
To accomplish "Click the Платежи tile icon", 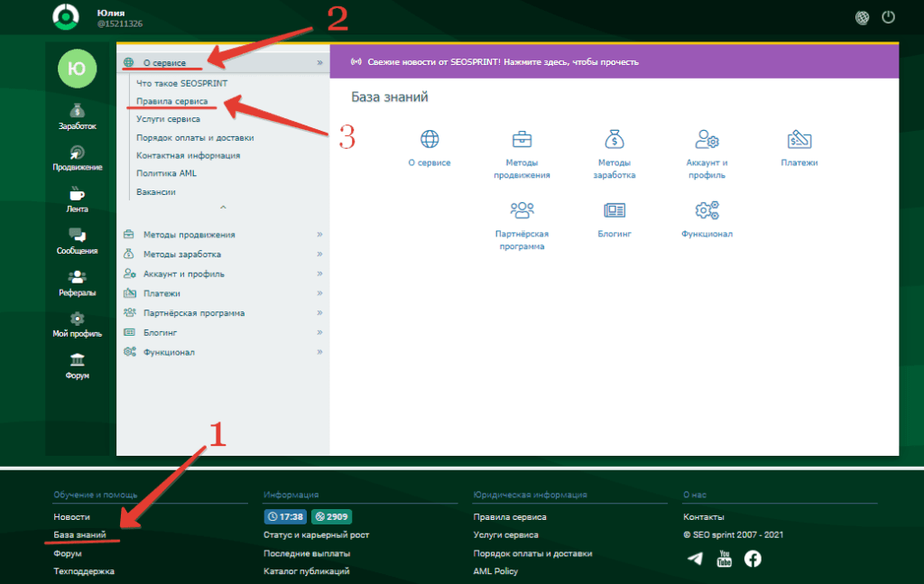I will [799, 139].
